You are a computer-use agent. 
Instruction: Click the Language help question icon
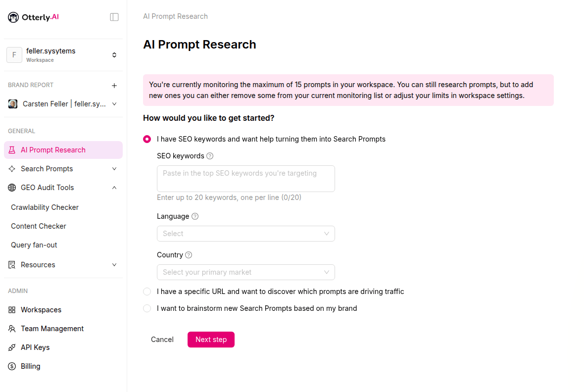195,216
